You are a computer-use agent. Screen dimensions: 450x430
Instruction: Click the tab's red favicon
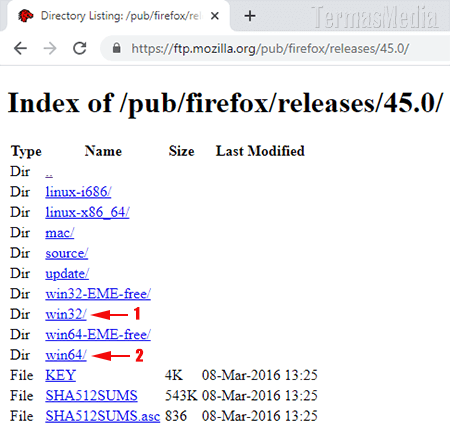25,16
